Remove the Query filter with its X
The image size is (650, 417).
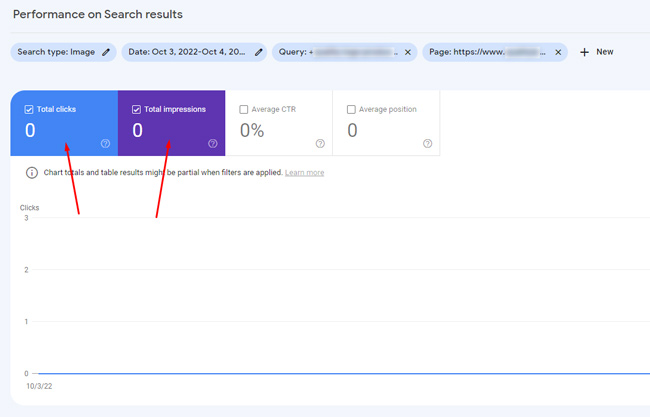pyautogui.click(x=408, y=52)
